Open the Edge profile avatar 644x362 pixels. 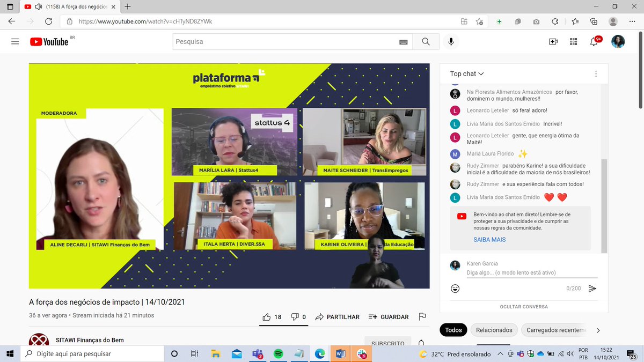[x=613, y=21]
